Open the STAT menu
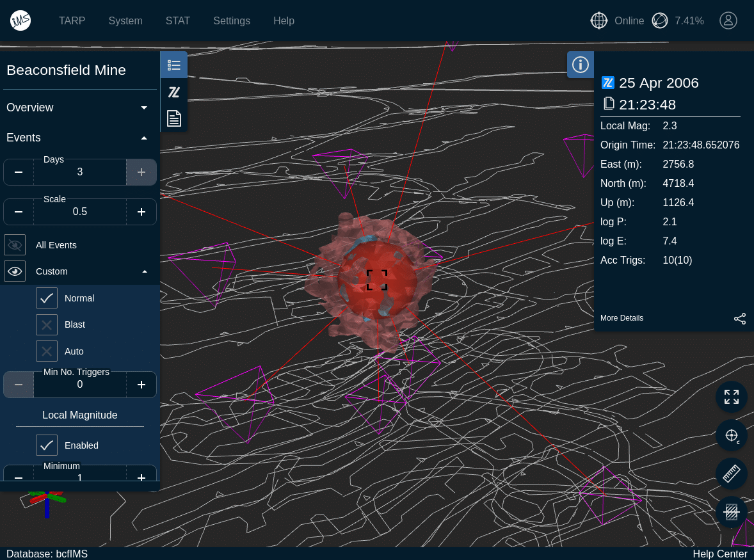 click(x=177, y=20)
